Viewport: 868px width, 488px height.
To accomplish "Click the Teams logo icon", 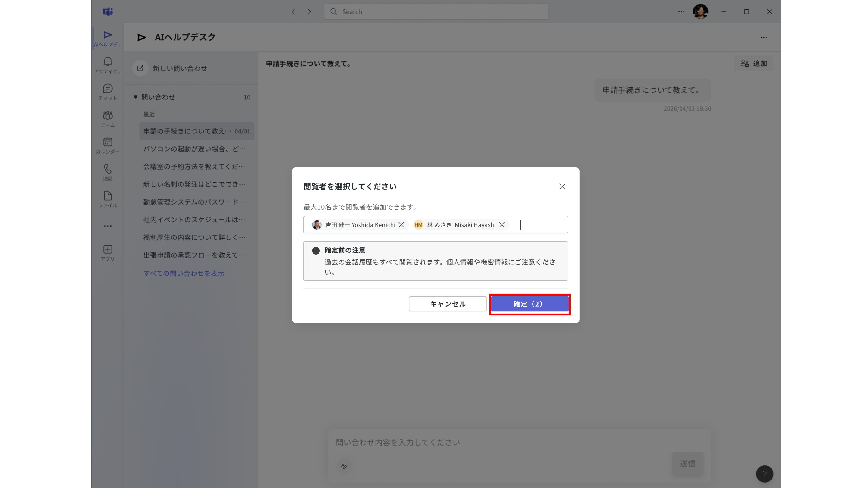I will 108,12.
